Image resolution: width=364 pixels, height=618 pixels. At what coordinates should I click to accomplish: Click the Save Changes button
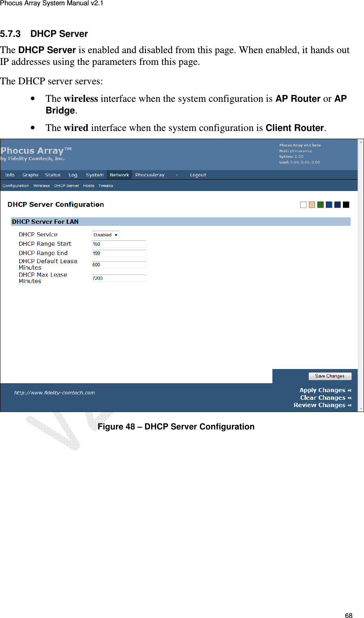coord(330,376)
